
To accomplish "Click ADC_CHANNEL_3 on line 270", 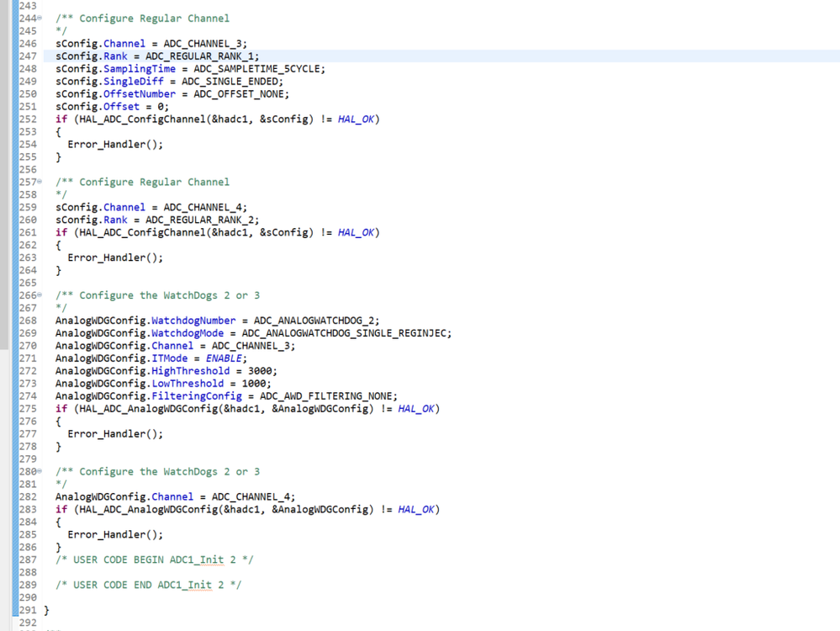I will coord(251,346).
